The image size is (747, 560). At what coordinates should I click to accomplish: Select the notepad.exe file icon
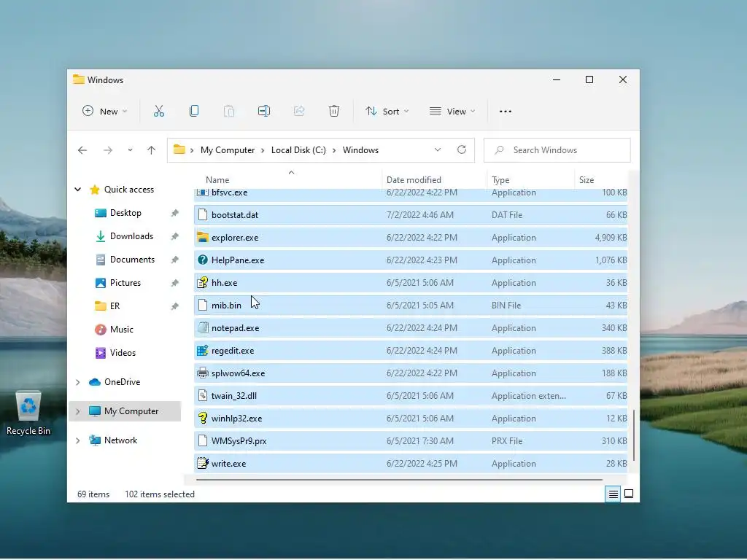pos(203,327)
